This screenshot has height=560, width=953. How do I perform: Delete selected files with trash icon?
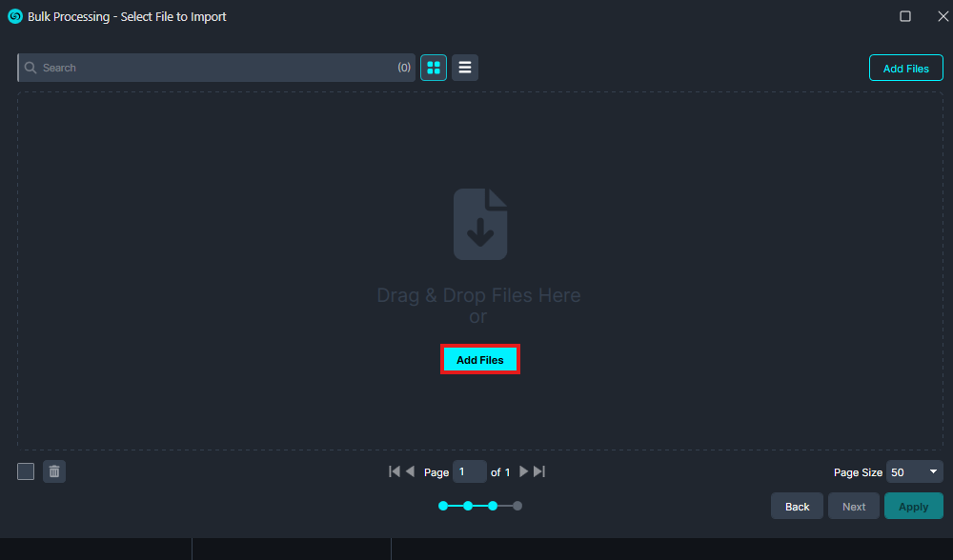click(x=54, y=471)
